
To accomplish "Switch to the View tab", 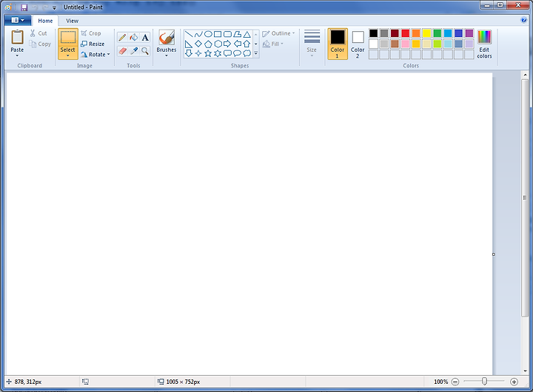I will [72, 21].
